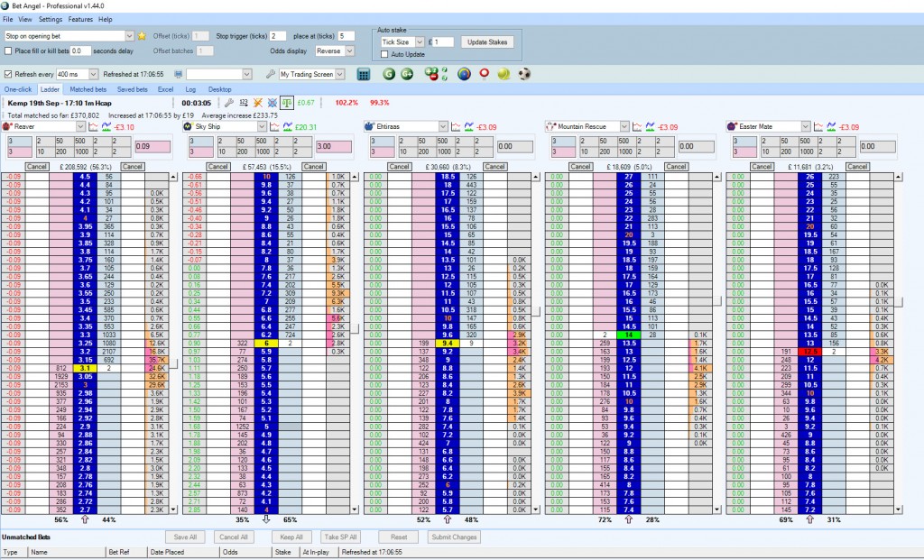Click the red map pin icon
The width and height of the screenshot is (924, 560).
484,74
